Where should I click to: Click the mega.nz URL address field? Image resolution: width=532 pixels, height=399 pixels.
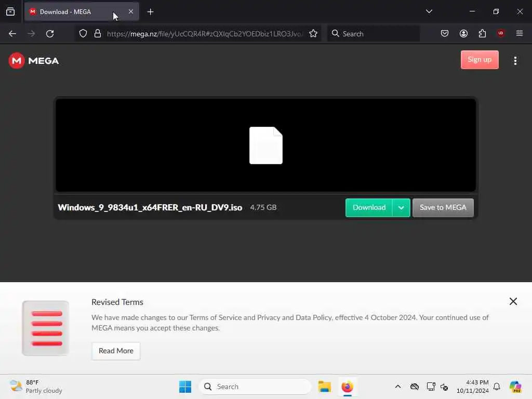point(204,34)
